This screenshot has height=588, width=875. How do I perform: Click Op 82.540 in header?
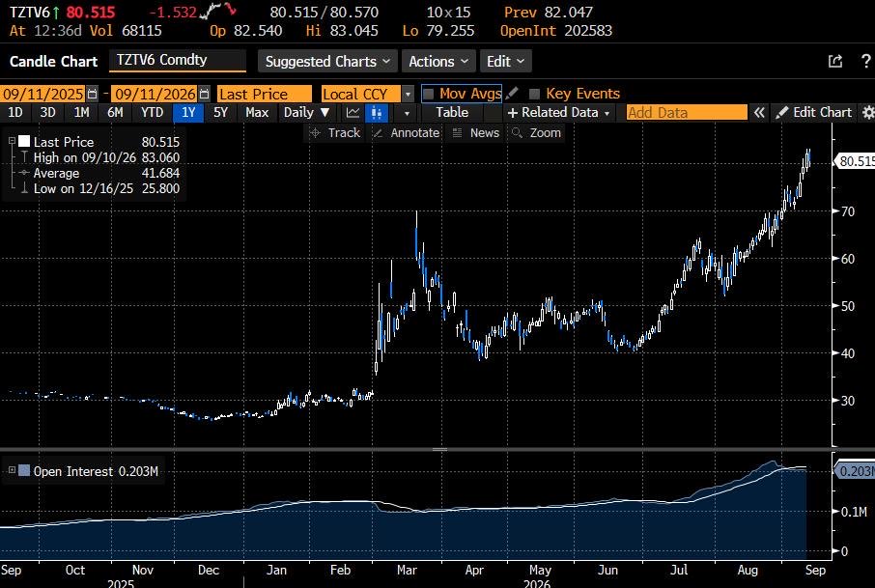[245, 30]
